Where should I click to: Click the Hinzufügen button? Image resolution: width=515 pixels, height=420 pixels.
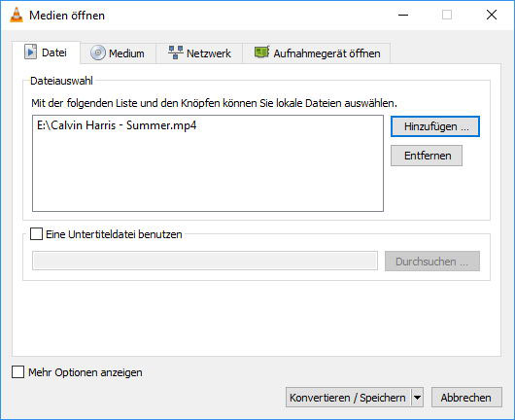pos(435,126)
